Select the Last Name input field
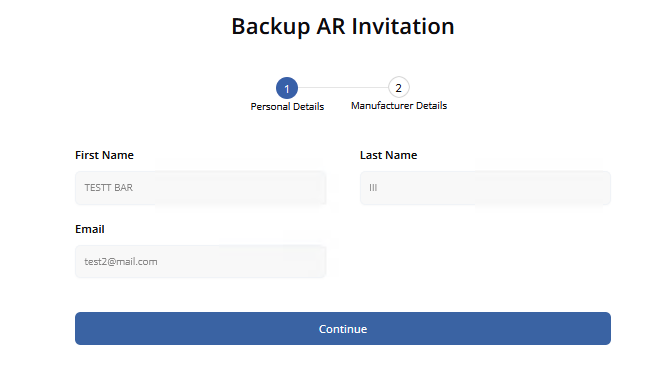This screenshot has width=658, height=374. coord(486,188)
